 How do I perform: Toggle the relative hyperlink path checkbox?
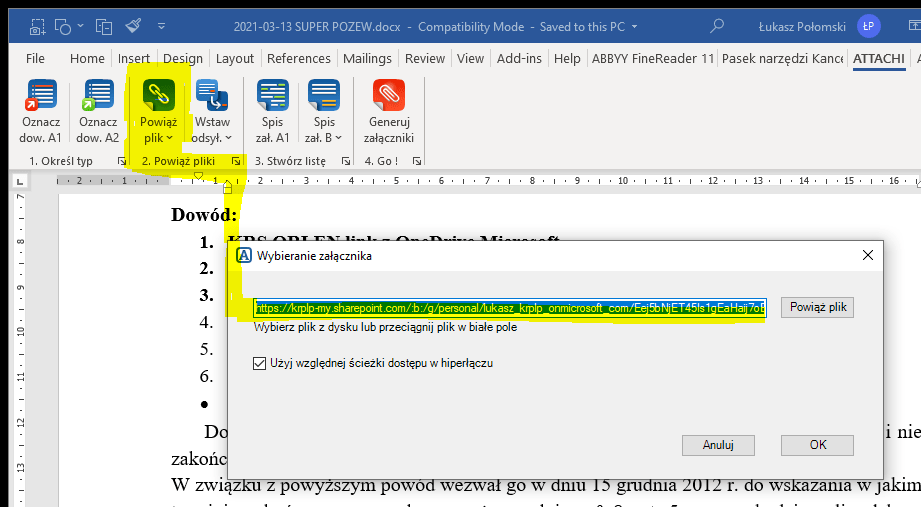click(260, 364)
